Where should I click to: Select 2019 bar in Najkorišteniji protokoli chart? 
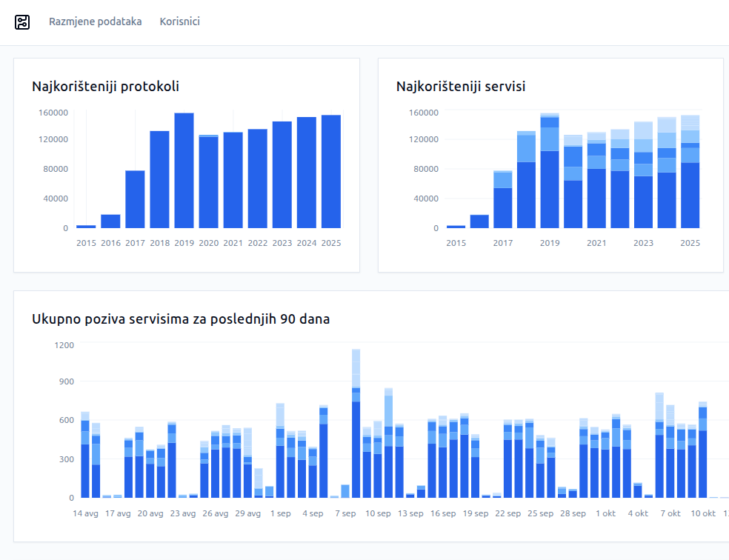click(x=184, y=170)
